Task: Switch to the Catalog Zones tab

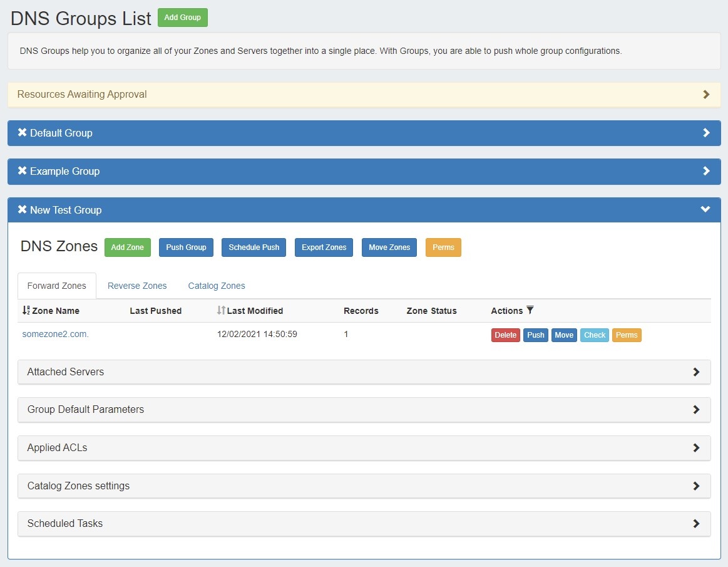Action: click(217, 286)
